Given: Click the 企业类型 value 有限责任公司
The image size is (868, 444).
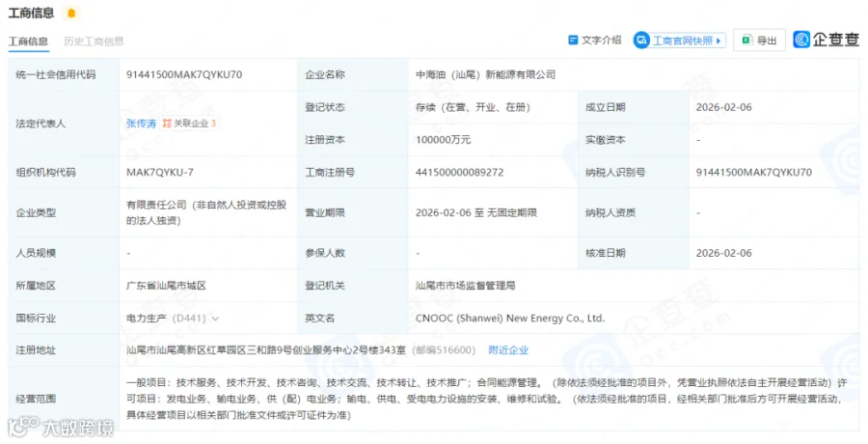Looking at the screenshot, I should point(206,212).
